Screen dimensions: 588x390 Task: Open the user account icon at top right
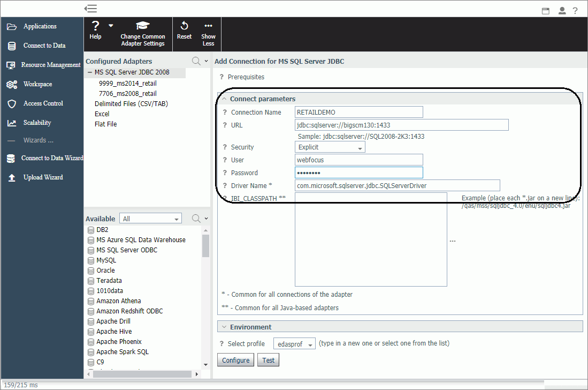coord(562,11)
